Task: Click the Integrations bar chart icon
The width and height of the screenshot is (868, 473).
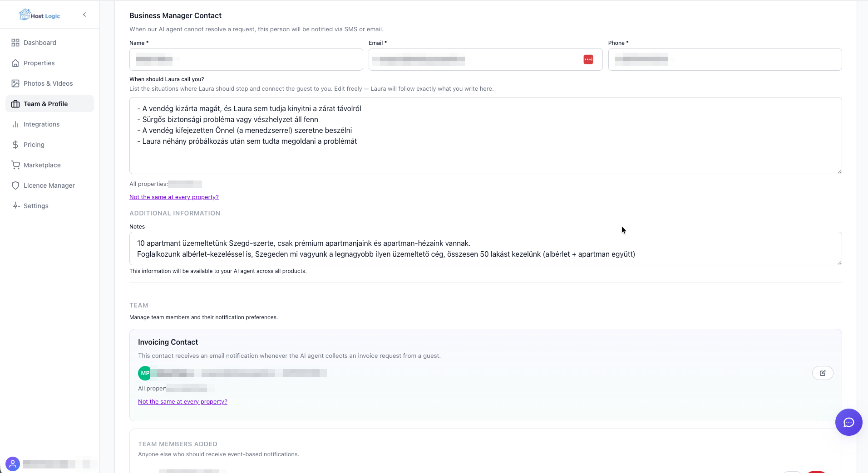Action: click(15, 124)
